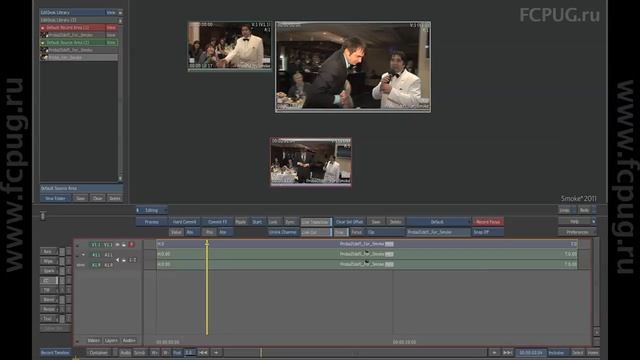Viewport: 640px width, 360px height.
Task: Click the Commit FX button
Action: coord(218,222)
